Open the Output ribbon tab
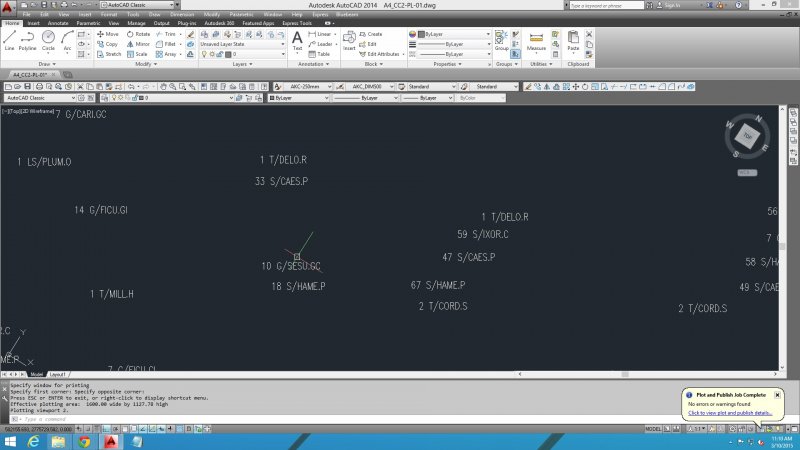This screenshot has height=450, width=800. (161, 23)
